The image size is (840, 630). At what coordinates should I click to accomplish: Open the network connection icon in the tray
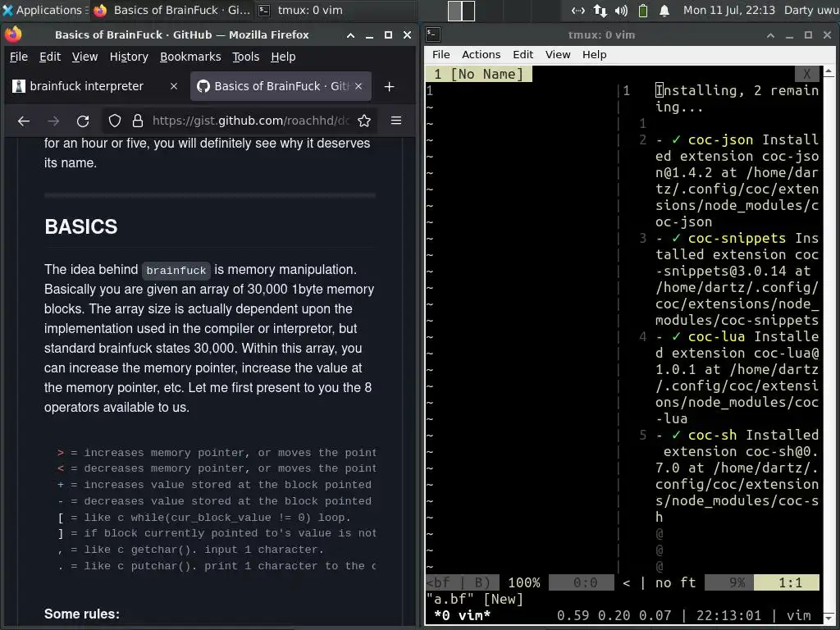pyautogui.click(x=577, y=10)
